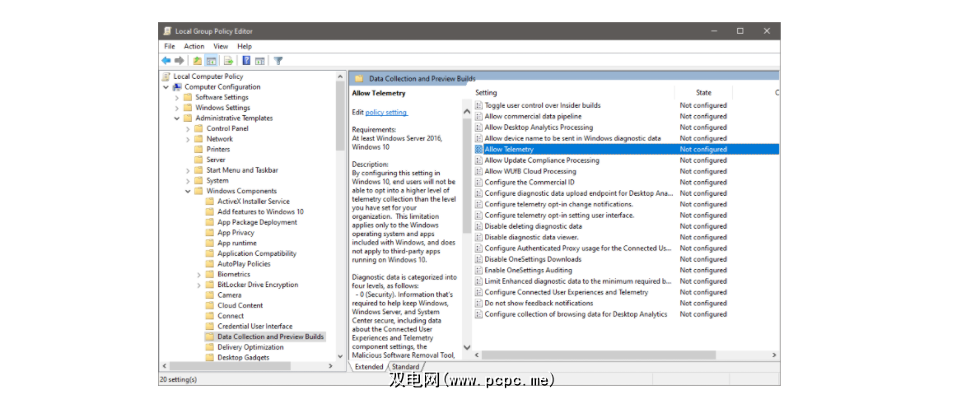Open Help via the question mark icon
Image resolution: width=980 pixels, height=399 pixels.
click(x=246, y=61)
